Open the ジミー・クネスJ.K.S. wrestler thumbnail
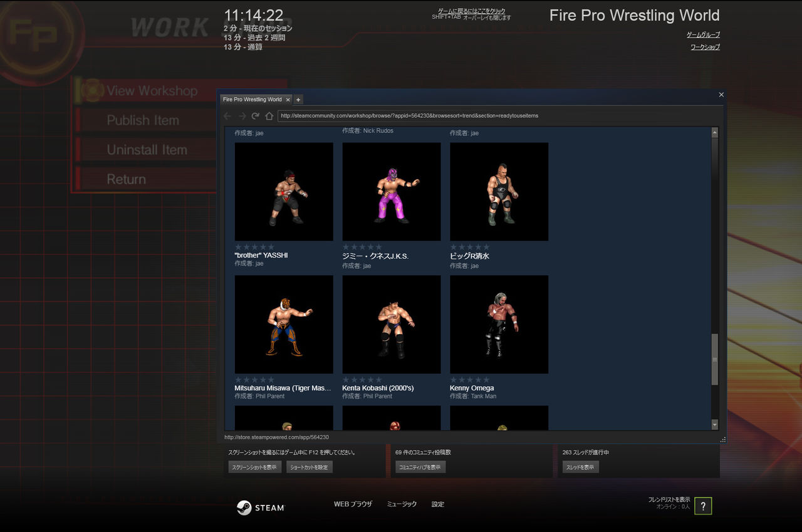Viewport: 802px width, 532px height. tap(392, 192)
